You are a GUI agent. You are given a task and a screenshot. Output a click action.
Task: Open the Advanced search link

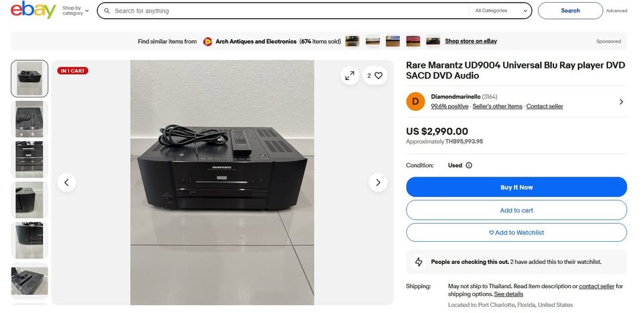pyautogui.click(x=616, y=11)
